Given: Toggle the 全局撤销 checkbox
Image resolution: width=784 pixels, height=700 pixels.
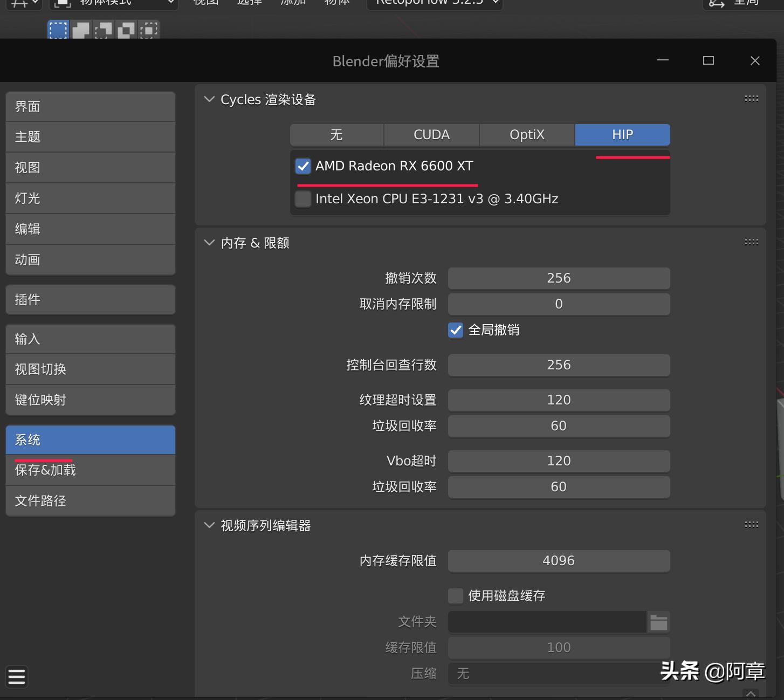Looking at the screenshot, I should coord(456,330).
